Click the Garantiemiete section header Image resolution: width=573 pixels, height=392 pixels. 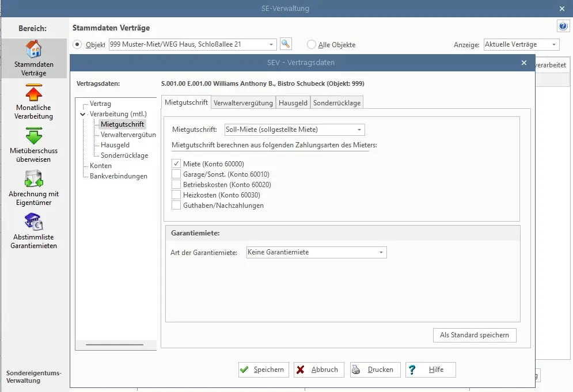coord(343,233)
